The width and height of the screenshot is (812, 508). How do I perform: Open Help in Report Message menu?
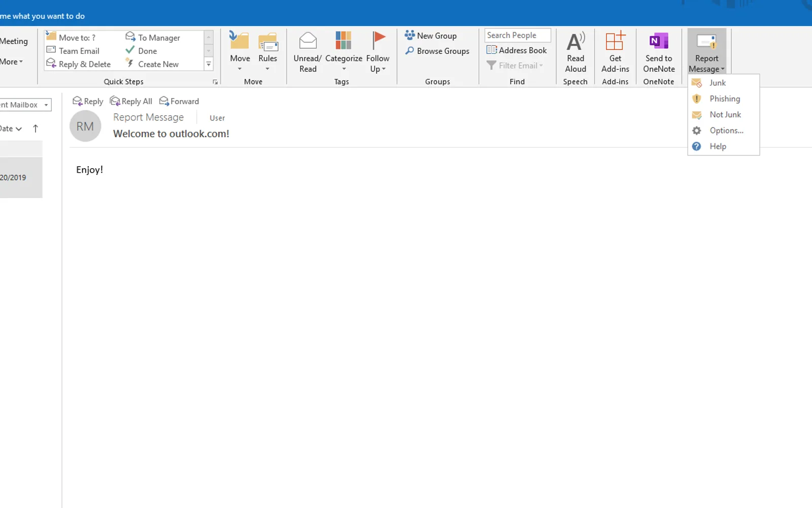(723, 146)
